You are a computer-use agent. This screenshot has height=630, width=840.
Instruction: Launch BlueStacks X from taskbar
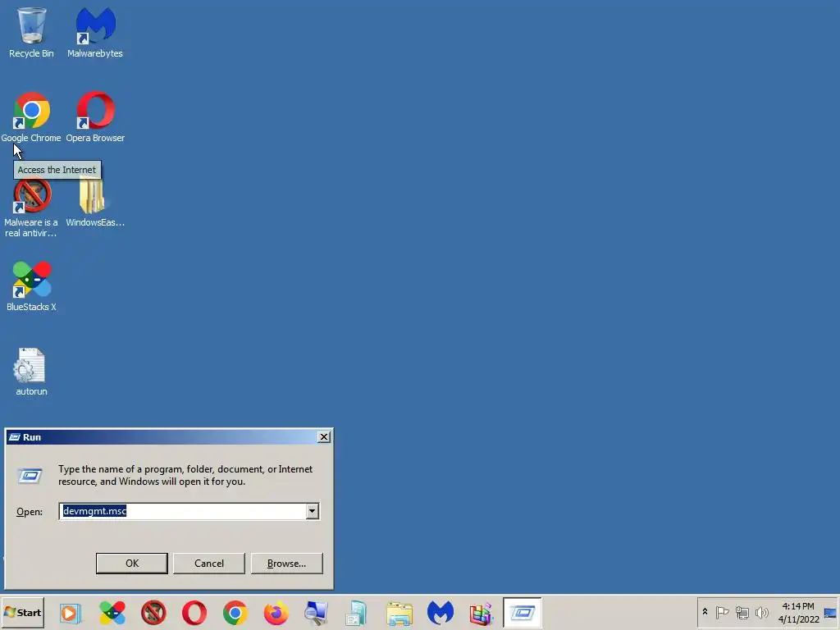coord(112,613)
